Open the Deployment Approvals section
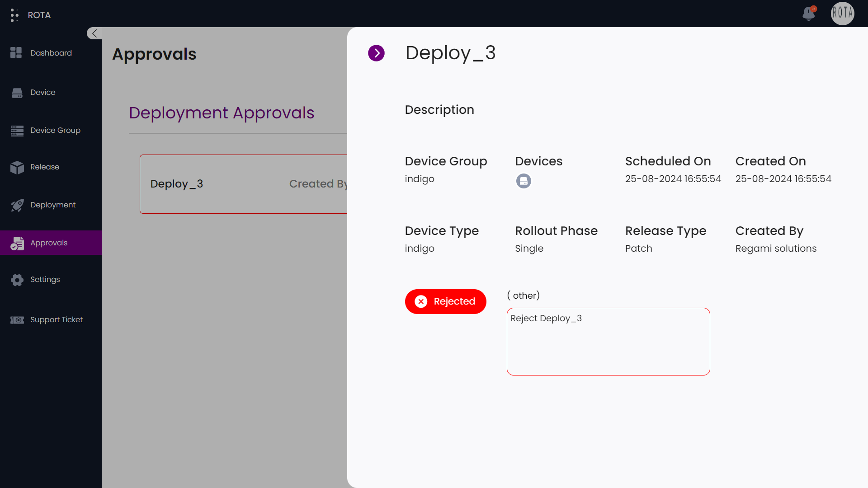This screenshot has width=868, height=488. tap(222, 113)
